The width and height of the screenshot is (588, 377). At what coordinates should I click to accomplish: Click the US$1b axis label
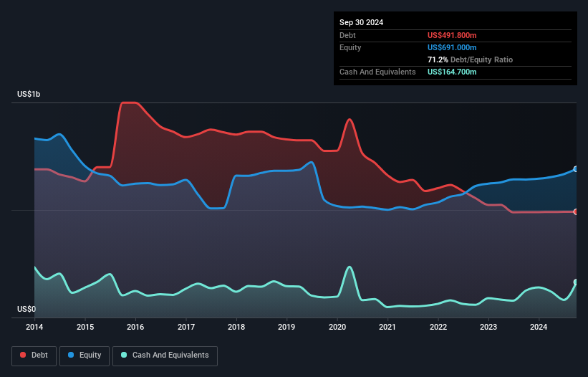click(29, 94)
